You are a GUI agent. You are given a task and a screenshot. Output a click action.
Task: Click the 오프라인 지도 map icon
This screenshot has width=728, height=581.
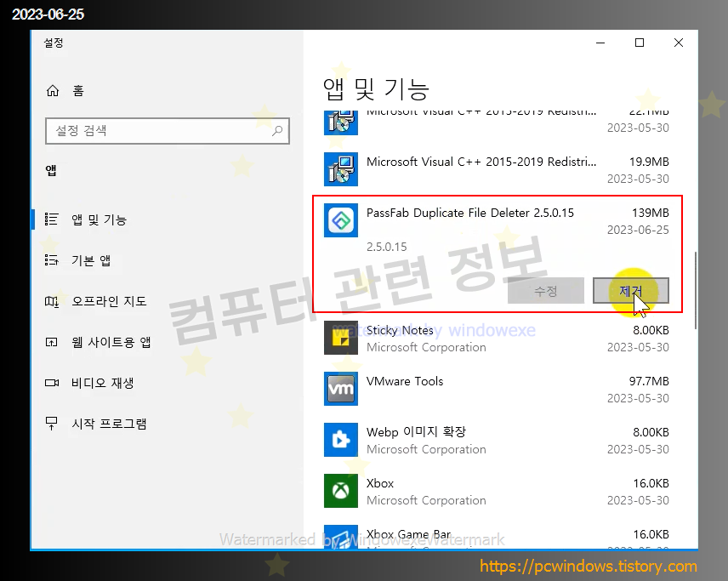point(52,301)
